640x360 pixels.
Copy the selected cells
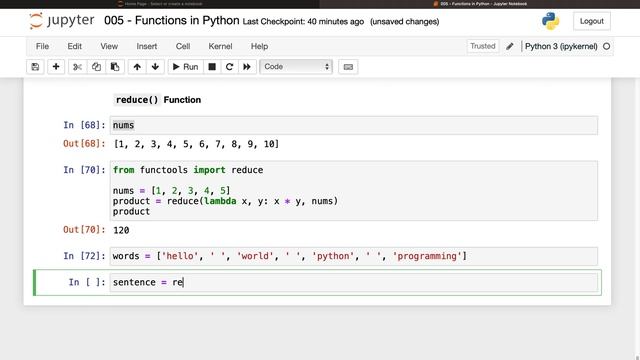click(x=96, y=67)
